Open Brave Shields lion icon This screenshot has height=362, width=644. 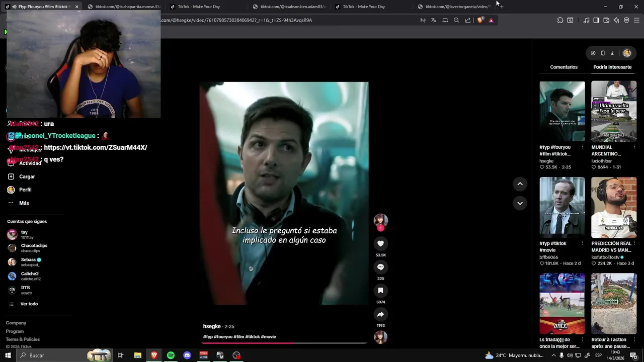[x=480, y=20]
